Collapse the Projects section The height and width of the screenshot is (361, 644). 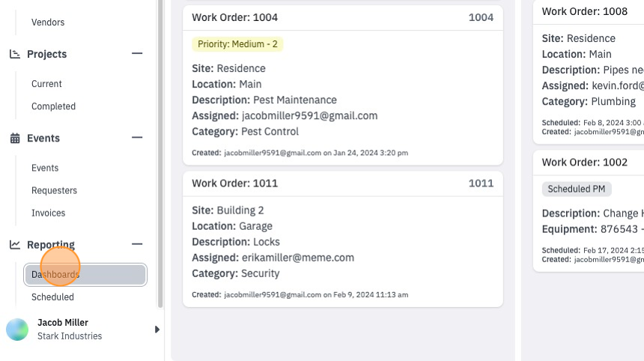(x=137, y=53)
